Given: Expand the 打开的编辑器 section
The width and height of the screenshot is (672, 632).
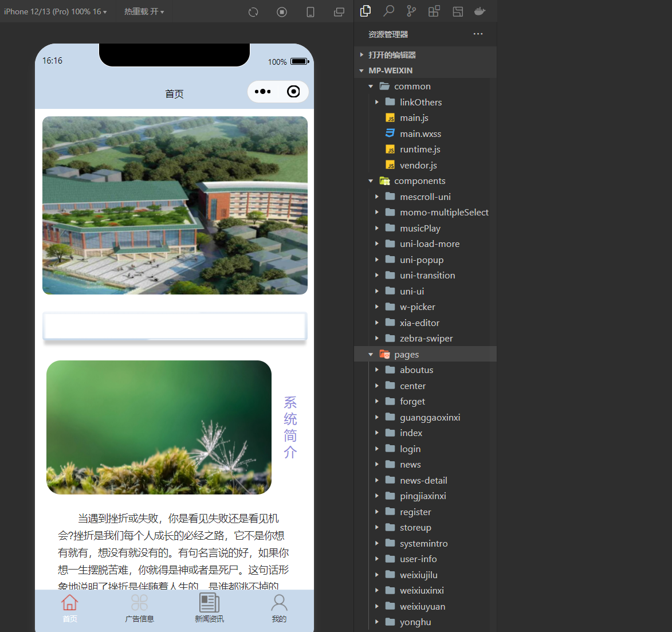Looking at the screenshot, I should click(x=392, y=55).
